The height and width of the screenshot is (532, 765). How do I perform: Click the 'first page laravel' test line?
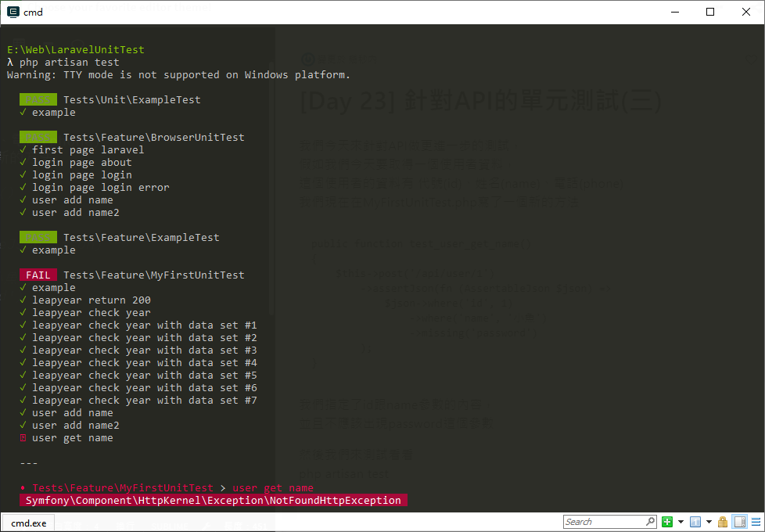pyautogui.click(x=88, y=150)
